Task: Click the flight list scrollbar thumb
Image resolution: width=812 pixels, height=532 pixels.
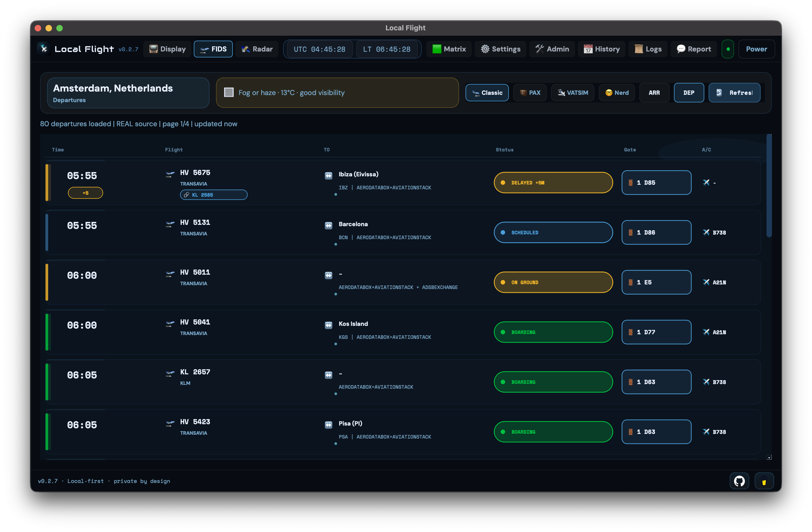Action: click(769, 186)
